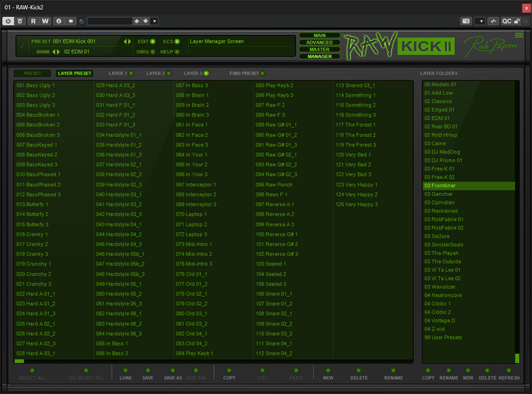Switch to the MANAGER screen
This screenshot has height=394, width=532.
(320, 56)
